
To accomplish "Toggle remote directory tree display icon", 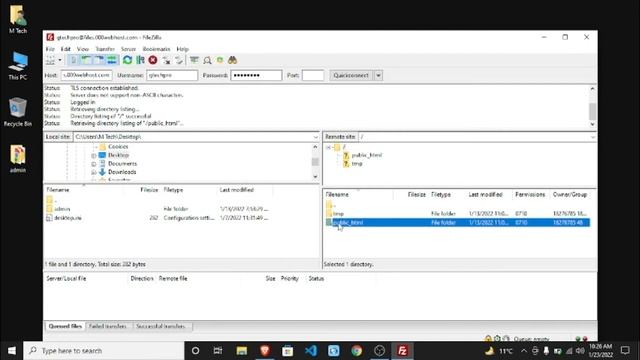I will click(x=99, y=60).
